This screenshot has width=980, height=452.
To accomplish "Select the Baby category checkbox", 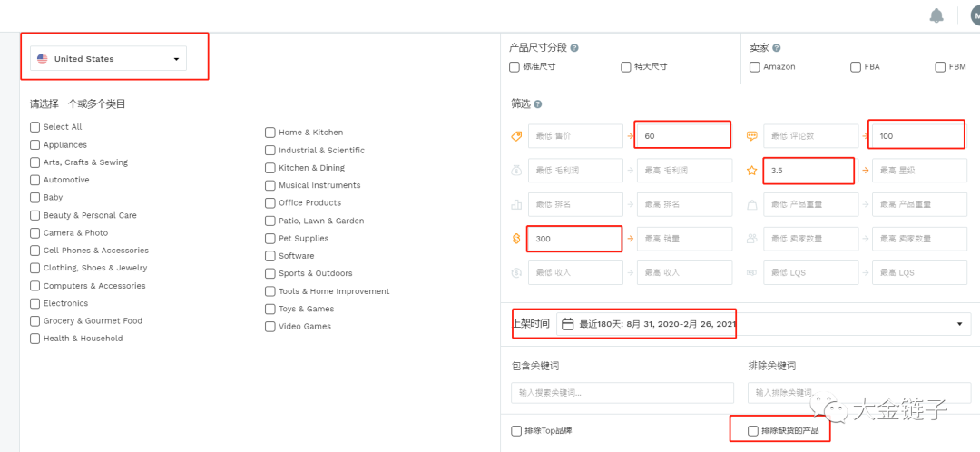I will [35, 197].
